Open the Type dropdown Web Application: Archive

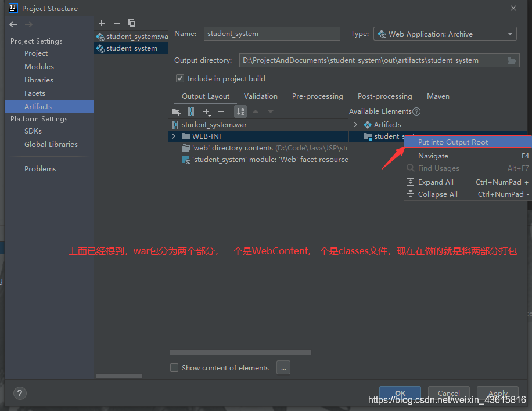point(445,34)
